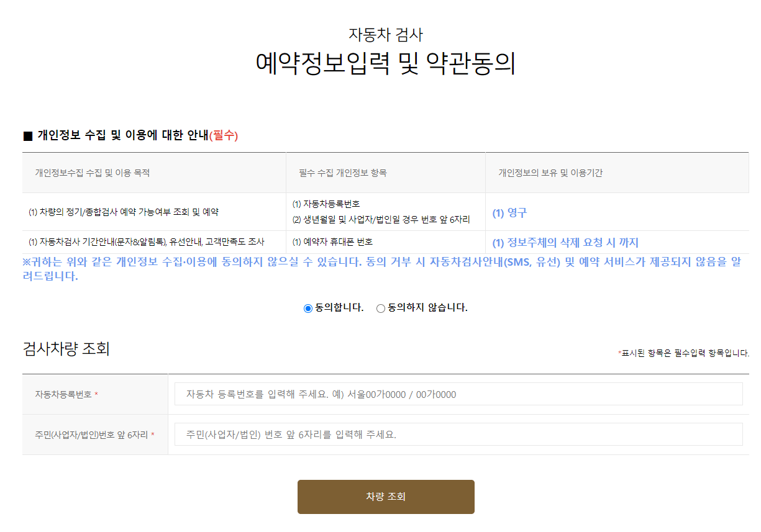Click the 개인정보수집 수집 및 이용 목적 column header
The image size is (761, 532).
tap(90, 173)
